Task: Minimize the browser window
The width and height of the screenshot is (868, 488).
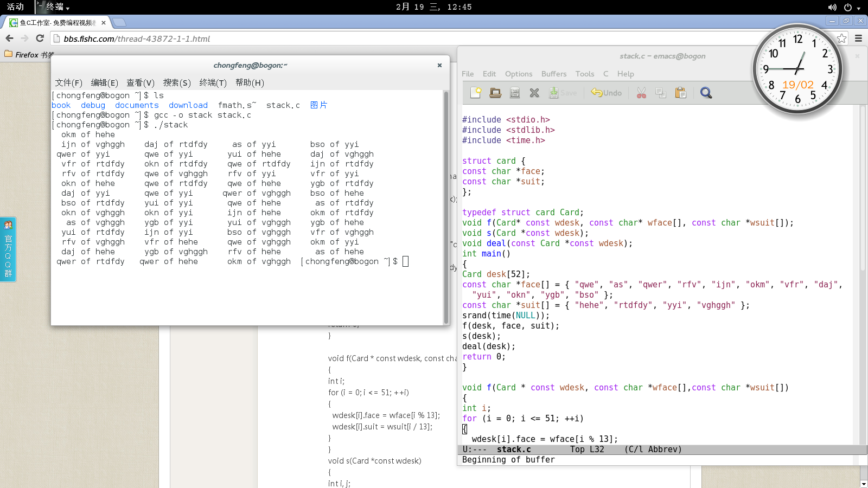Action: (x=832, y=21)
